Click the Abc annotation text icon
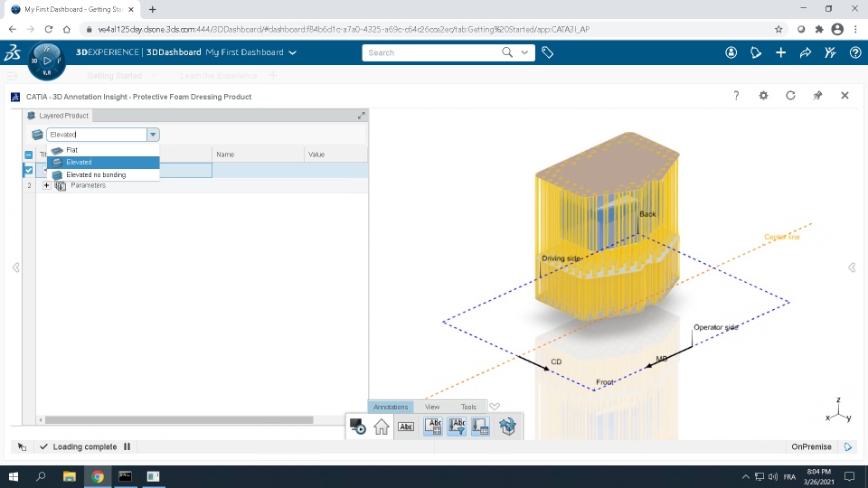The width and height of the screenshot is (868, 488). tap(406, 427)
